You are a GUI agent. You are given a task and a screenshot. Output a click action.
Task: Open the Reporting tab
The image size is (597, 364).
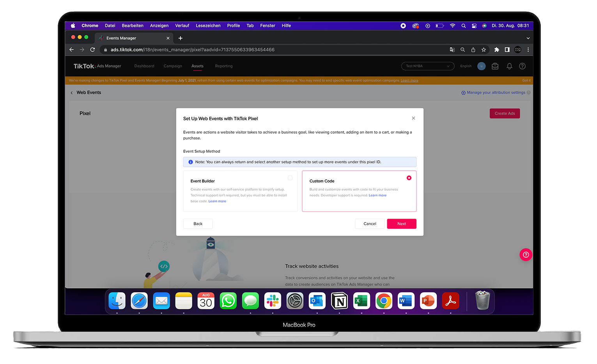[223, 66]
